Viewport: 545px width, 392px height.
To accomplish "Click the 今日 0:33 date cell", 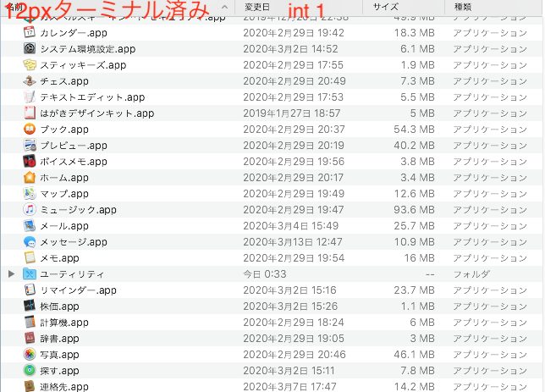I will click(x=265, y=274).
